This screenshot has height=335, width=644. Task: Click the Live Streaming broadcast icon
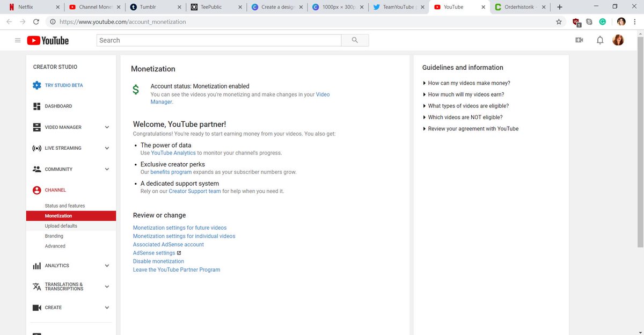coord(36,148)
